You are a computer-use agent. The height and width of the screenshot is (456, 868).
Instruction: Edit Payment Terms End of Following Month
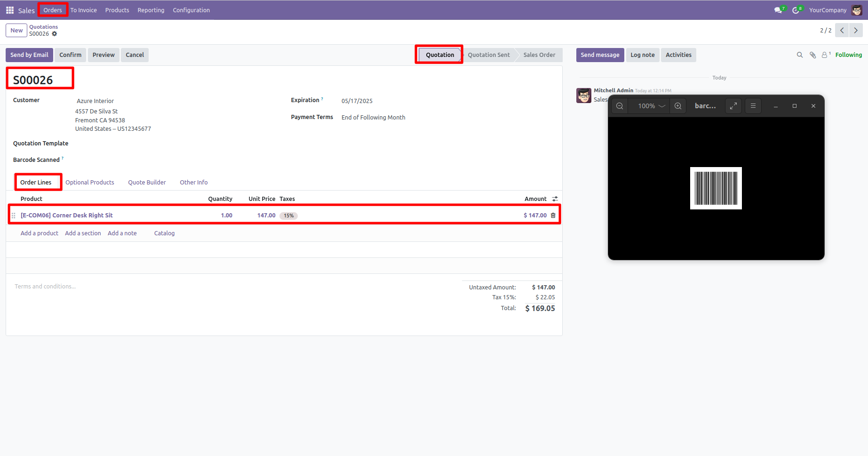pos(374,118)
